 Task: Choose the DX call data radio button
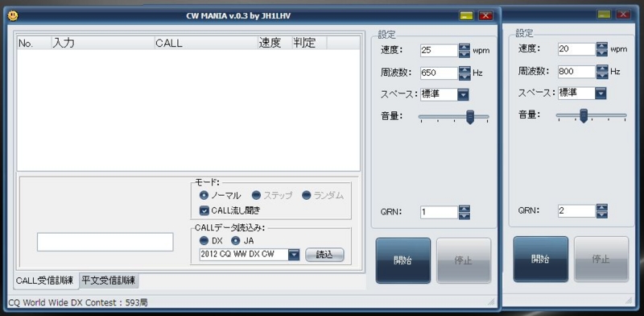pos(204,240)
